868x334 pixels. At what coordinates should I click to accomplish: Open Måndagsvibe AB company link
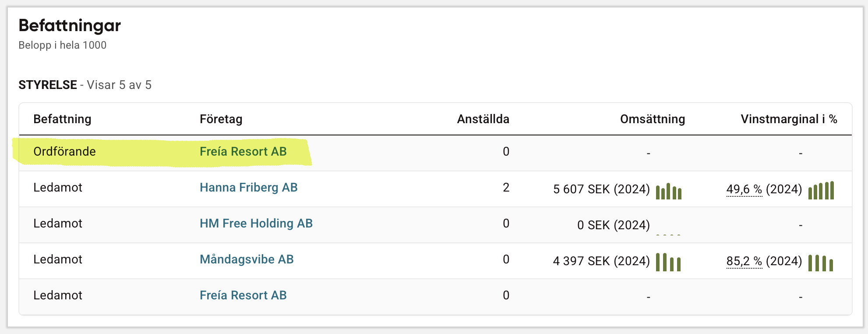pyautogui.click(x=247, y=259)
